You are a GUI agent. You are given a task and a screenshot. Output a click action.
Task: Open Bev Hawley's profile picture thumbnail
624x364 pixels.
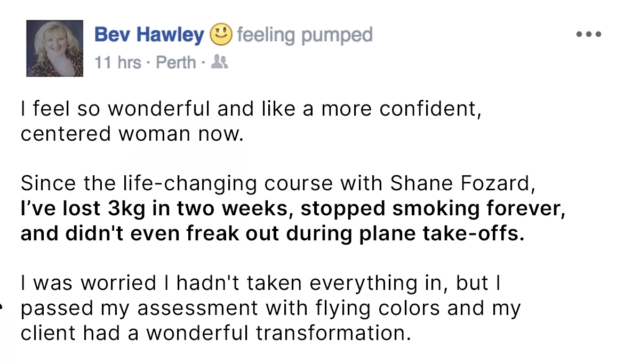tap(55, 48)
